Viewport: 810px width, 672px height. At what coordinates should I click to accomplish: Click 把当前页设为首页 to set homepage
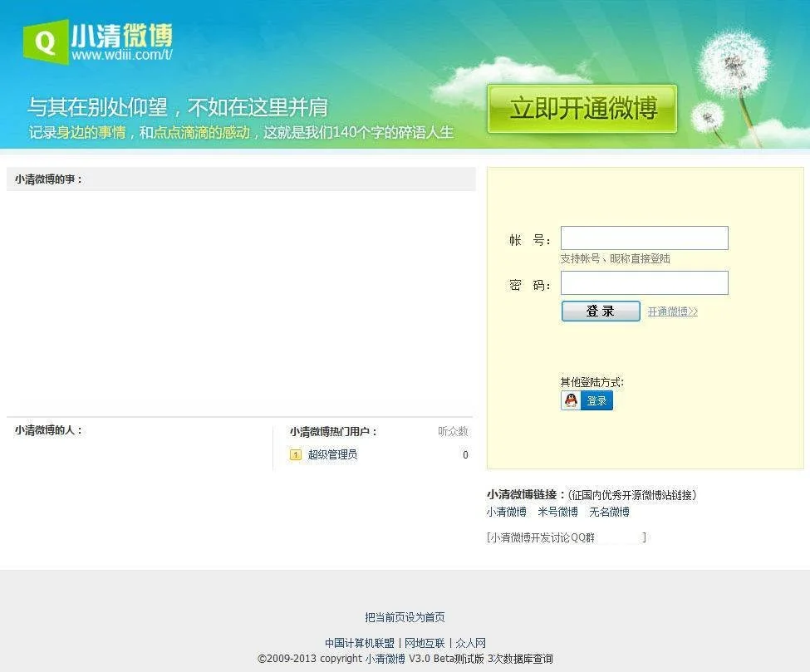click(405, 617)
